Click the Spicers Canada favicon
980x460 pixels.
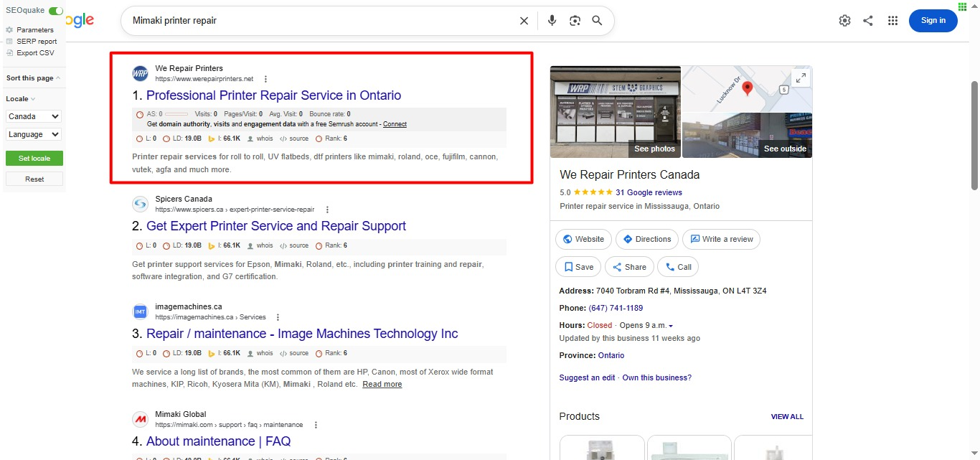pos(140,205)
